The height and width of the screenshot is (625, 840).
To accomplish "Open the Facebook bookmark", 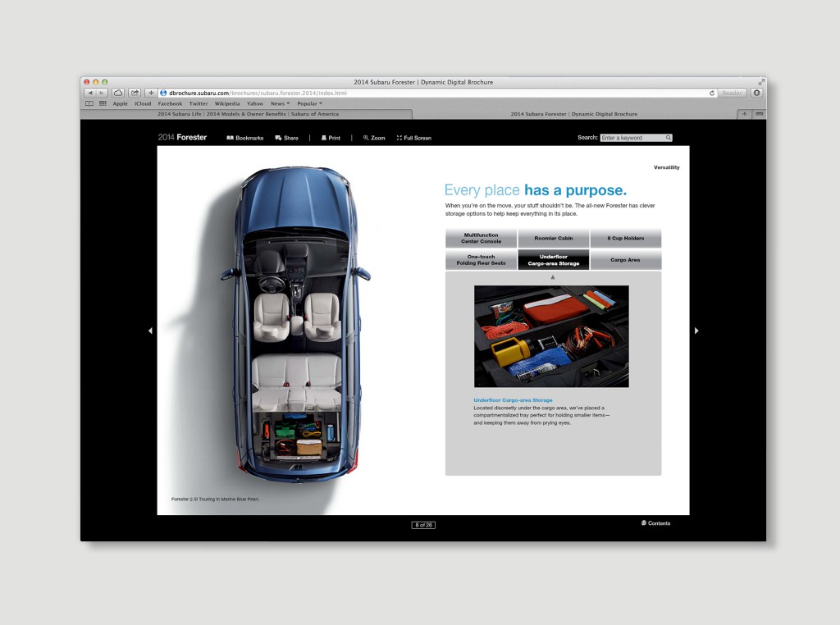I will coord(170,103).
